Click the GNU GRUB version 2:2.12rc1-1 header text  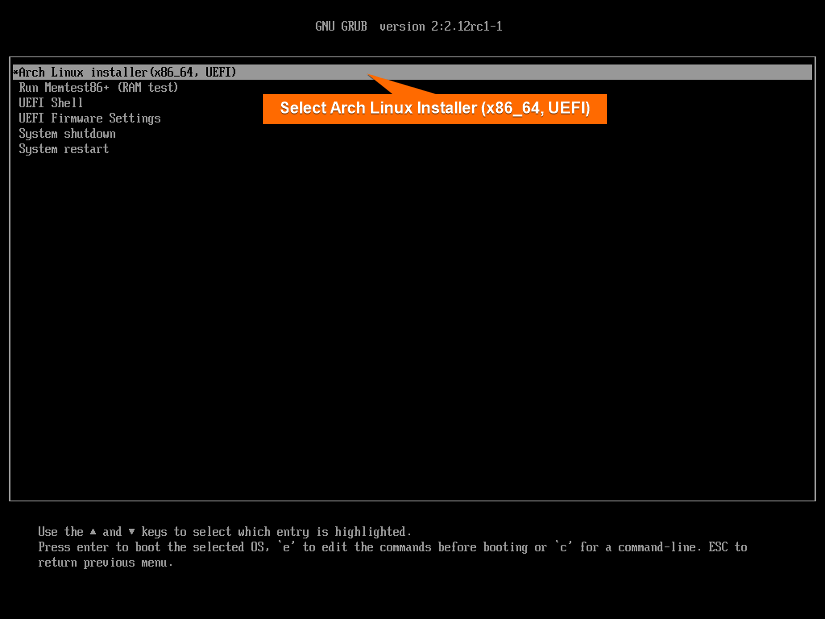pyautogui.click(x=409, y=26)
